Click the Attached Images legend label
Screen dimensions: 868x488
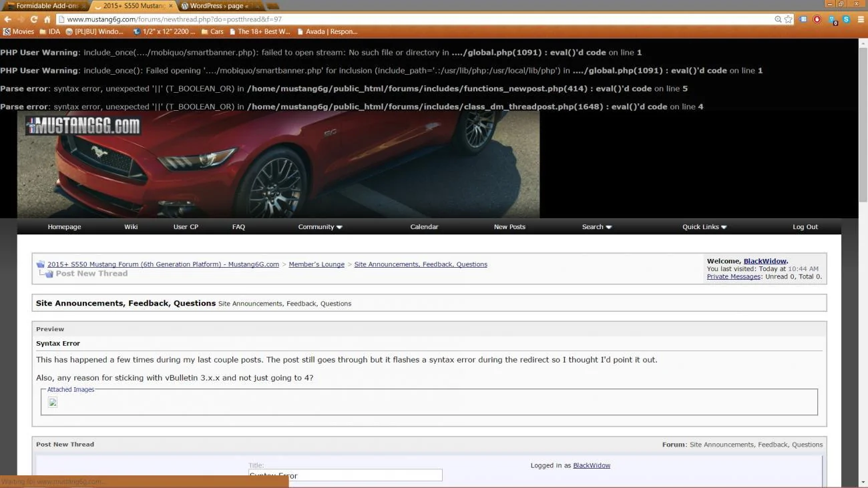tap(71, 389)
